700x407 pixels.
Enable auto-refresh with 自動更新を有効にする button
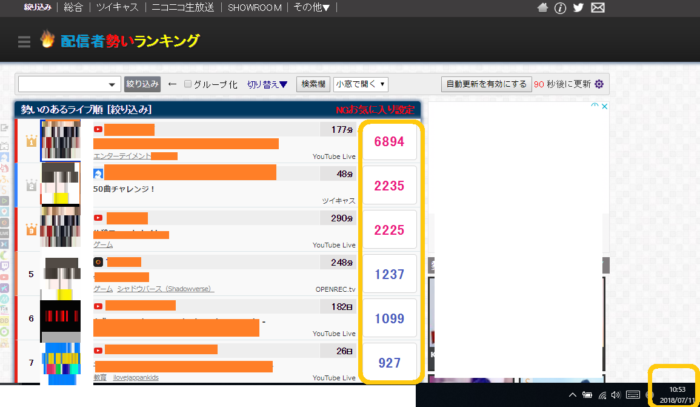(485, 84)
